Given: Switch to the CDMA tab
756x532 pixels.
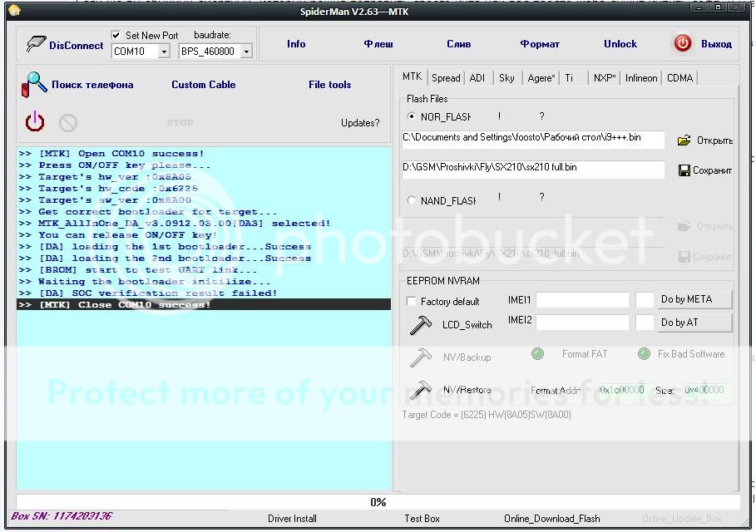Looking at the screenshot, I should tap(679, 77).
